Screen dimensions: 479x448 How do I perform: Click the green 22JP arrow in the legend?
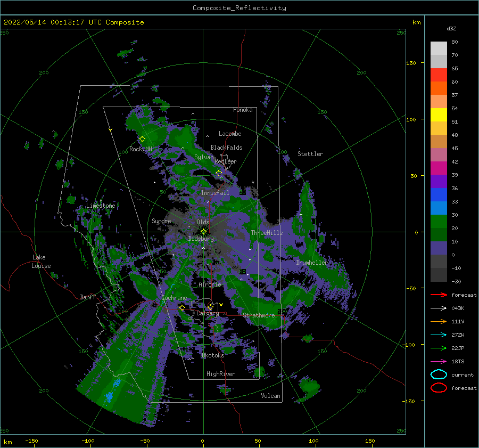(439, 348)
